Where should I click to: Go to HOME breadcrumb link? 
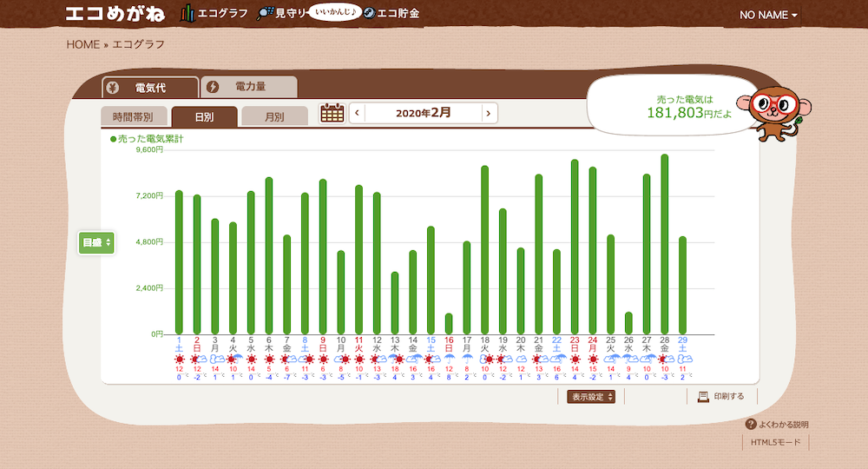[x=83, y=44]
